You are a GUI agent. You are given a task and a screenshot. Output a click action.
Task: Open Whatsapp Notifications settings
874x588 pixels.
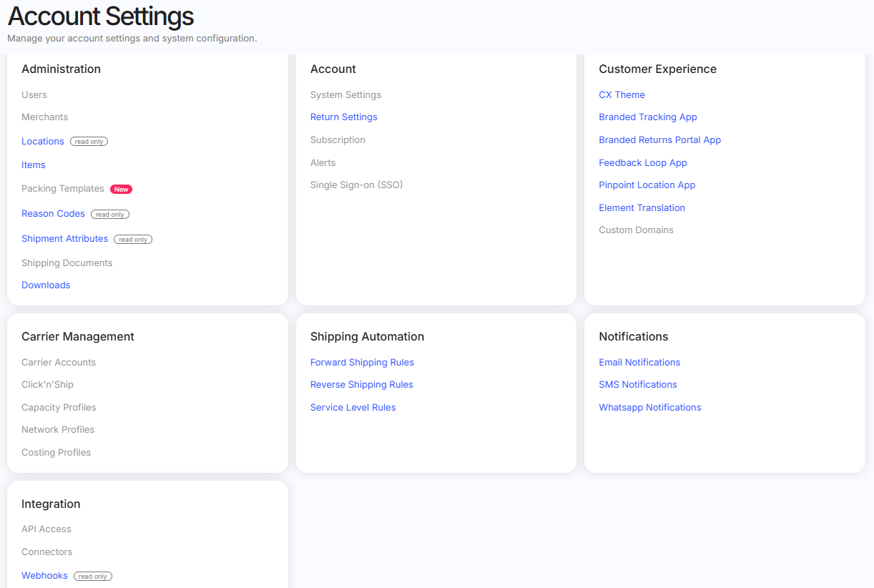pos(650,408)
